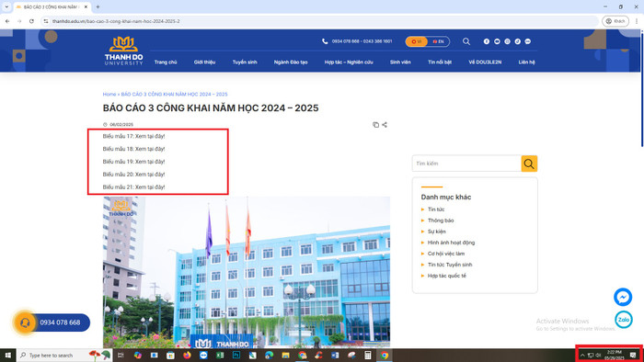Open Biểu mẫu 17 Xem tại đây link
The image size is (644, 362).
(133, 136)
